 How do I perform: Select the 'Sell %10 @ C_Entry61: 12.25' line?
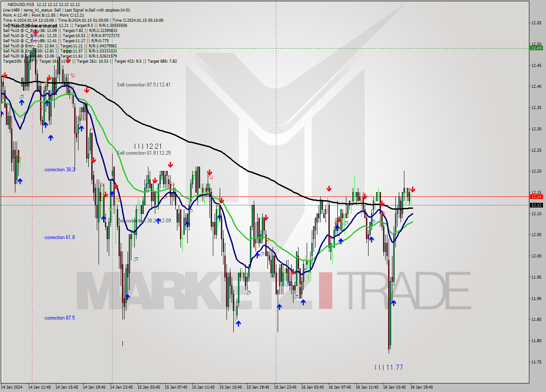coord(61,35)
